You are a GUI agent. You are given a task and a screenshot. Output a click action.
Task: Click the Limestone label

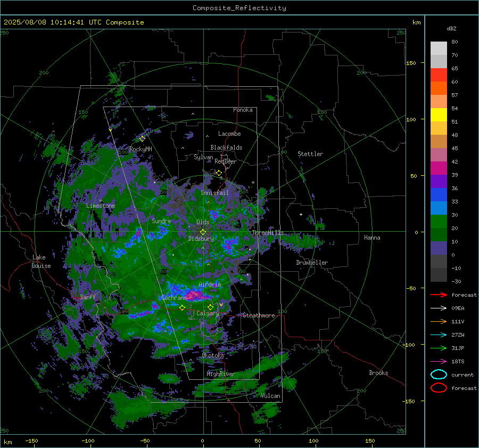pyautogui.click(x=101, y=206)
